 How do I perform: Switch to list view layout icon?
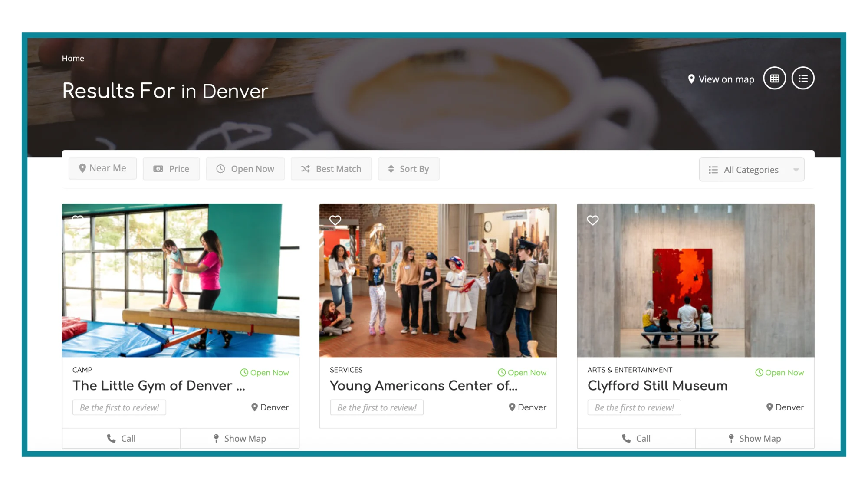point(803,79)
